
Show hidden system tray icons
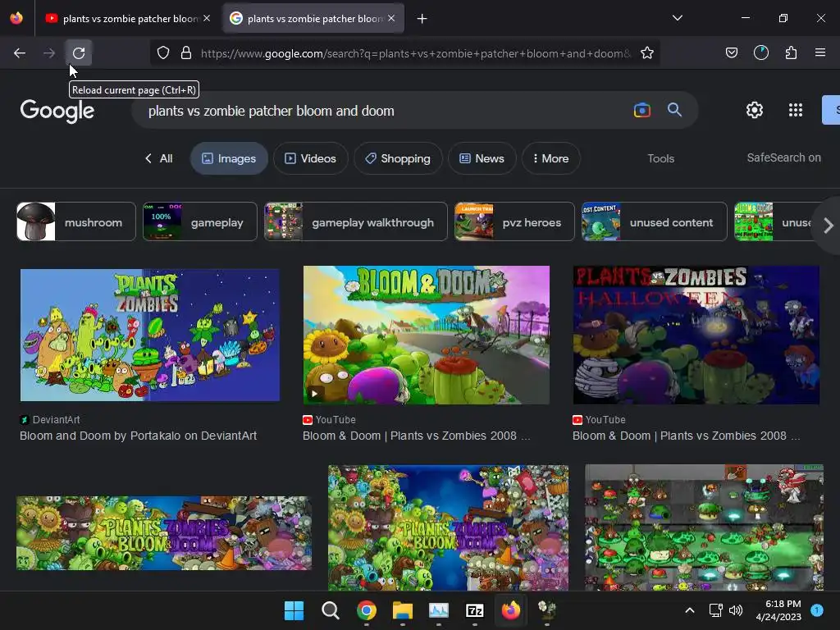click(x=690, y=610)
